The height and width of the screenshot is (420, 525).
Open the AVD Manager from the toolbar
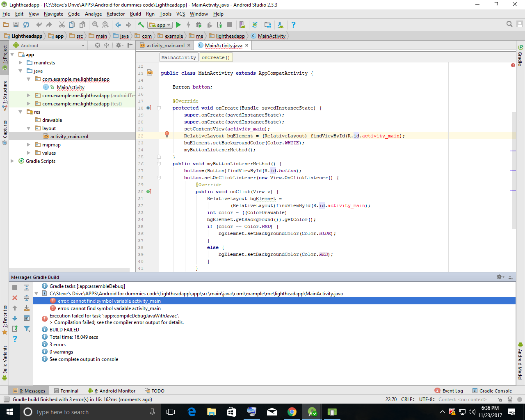pos(242,25)
